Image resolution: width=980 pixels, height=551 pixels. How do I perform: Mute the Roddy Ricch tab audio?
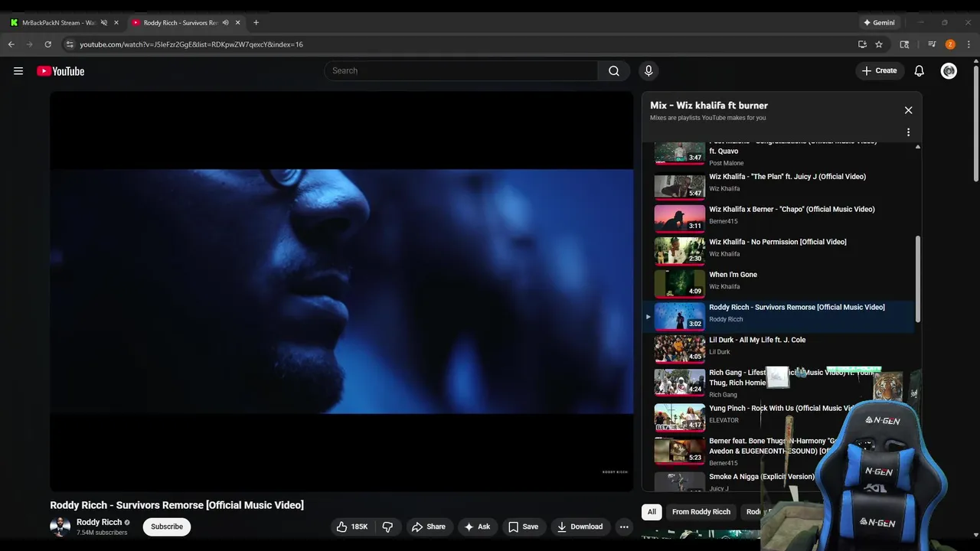point(225,23)
